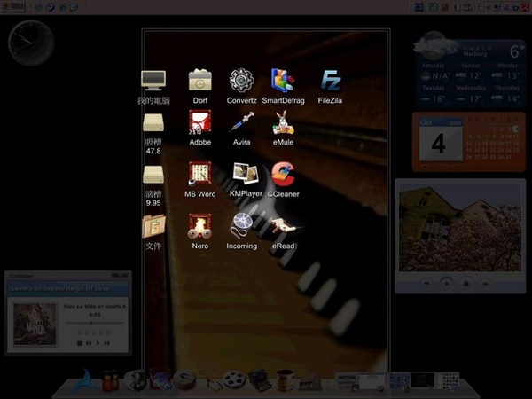Viewport: 532px width, 399px height.
Task: Click the analog clock widget
Action: coord(31,43)
